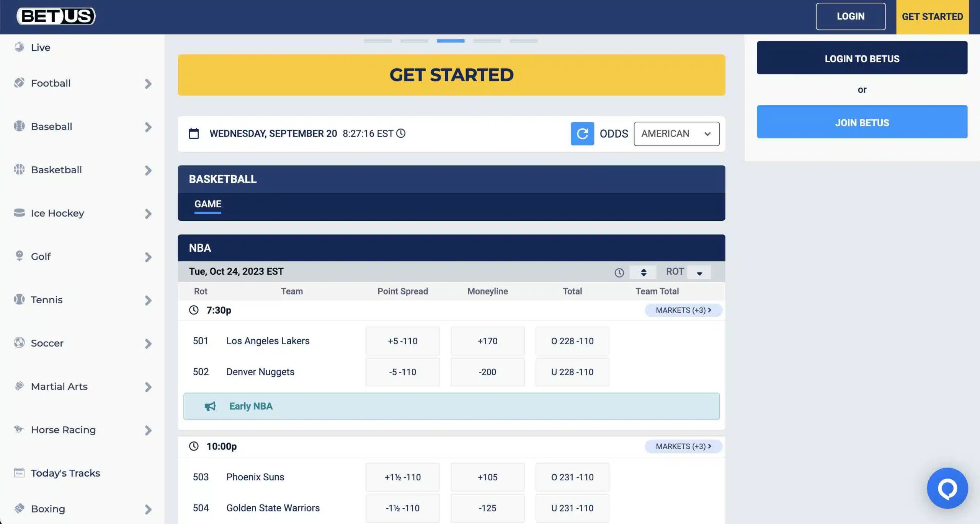Click the Tennis sidebar icon
980x524 pixels.
point(20,300)
